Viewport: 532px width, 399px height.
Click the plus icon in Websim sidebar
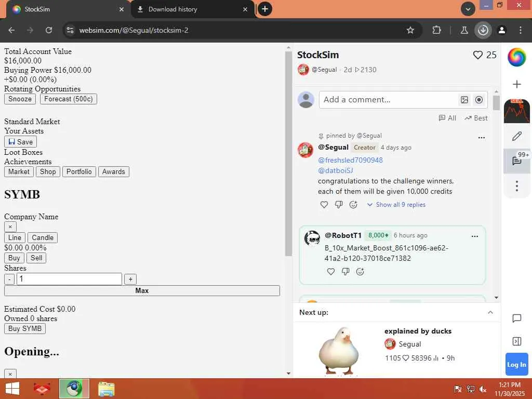tap(517, 84)
